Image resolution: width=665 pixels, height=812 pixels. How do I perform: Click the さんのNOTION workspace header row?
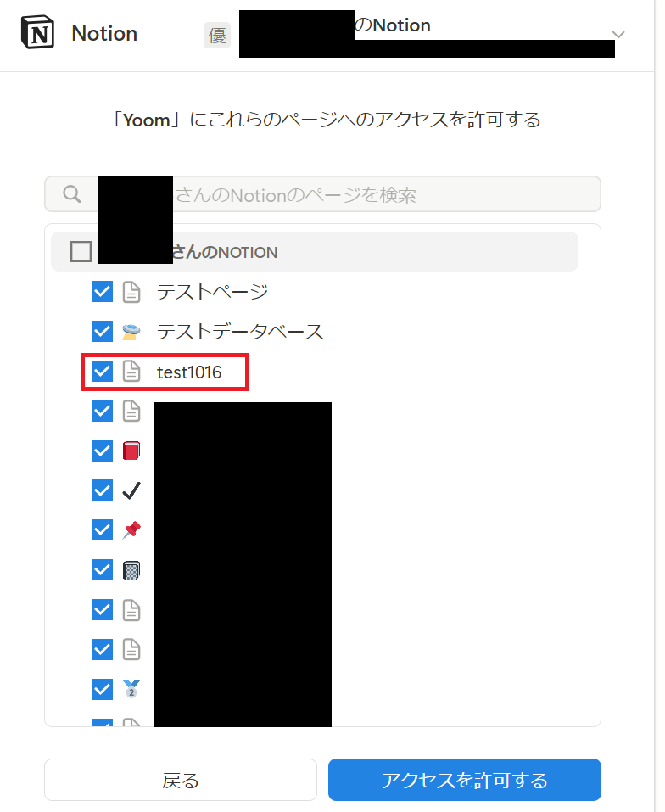315,252
